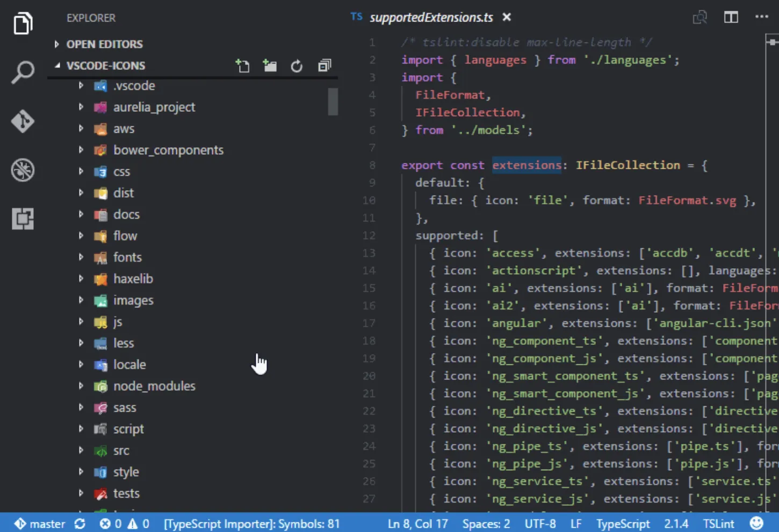Screen dimensions: 779x532
Task: Expand the js folder arrow
Action: (x=81, y=321)
